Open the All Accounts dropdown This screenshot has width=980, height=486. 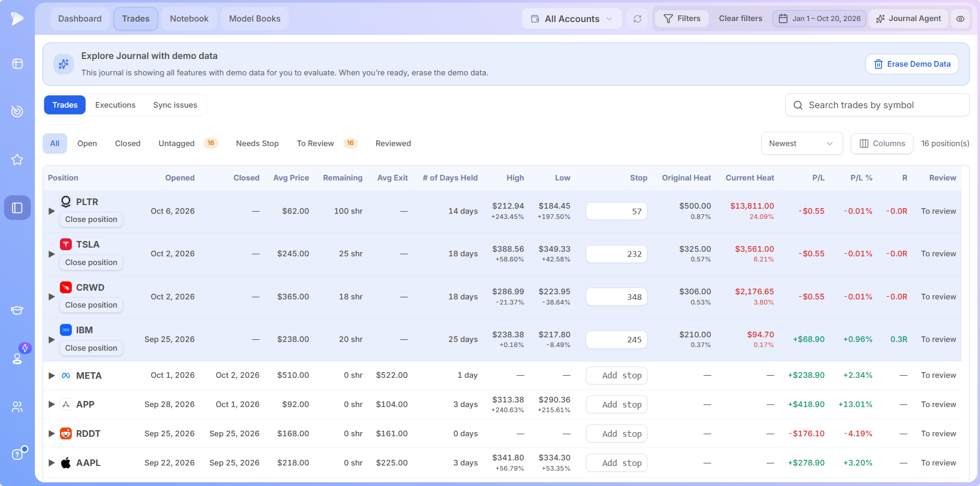point(571,19)
